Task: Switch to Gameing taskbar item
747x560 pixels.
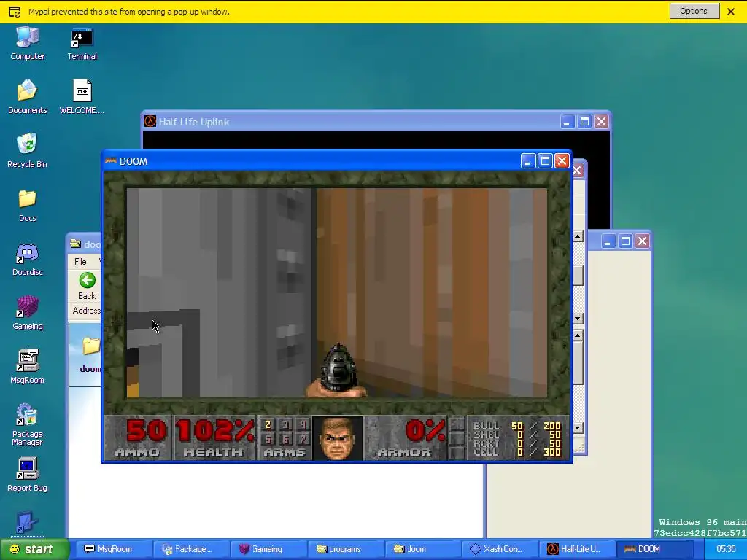Action: pyautogui.click(x=269, y=549)
